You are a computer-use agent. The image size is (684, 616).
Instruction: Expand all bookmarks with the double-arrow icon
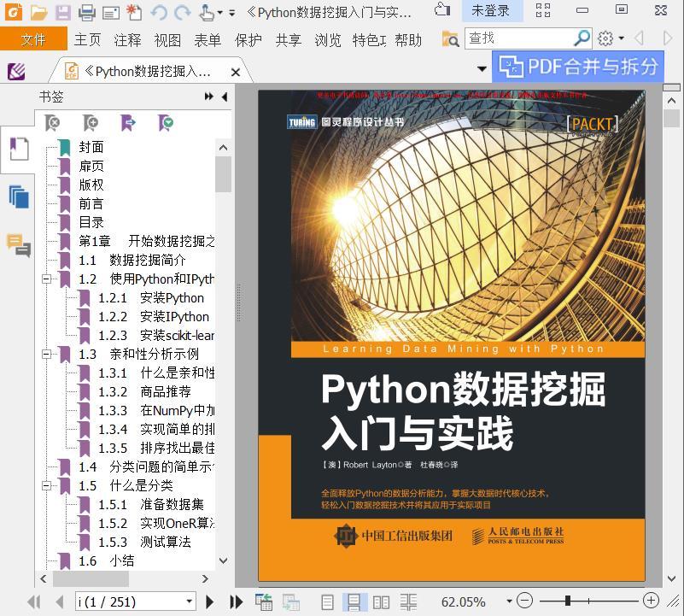[209, 97]
